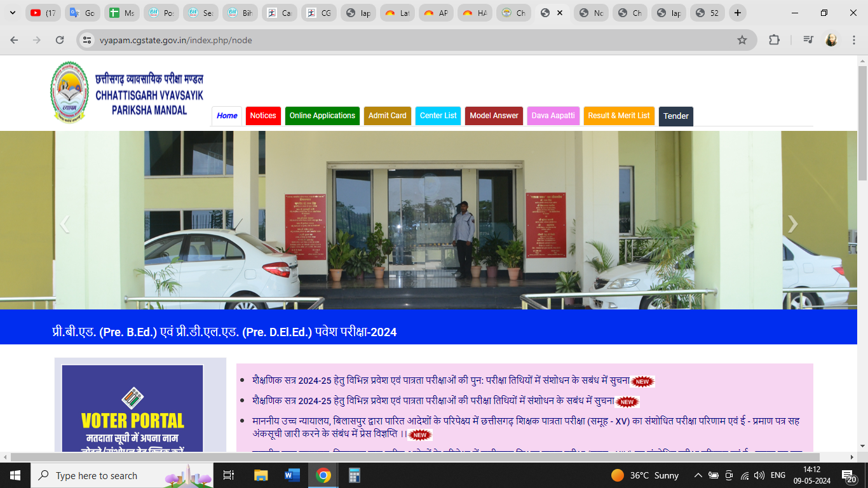The width and height of the screenshot is (868, 488).
Task: Open File Explorer from the taskbar
Action: pyautogui.click(x=261, y=475)
